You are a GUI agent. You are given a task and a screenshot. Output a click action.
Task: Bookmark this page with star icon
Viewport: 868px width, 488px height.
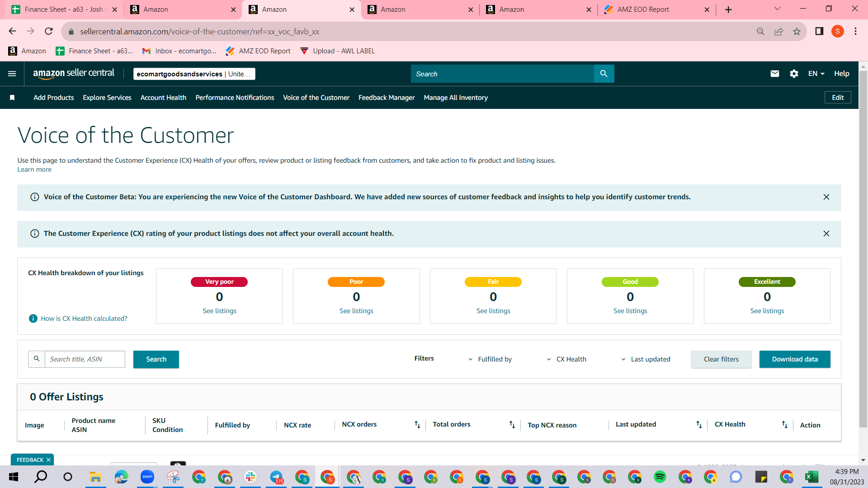797,31
